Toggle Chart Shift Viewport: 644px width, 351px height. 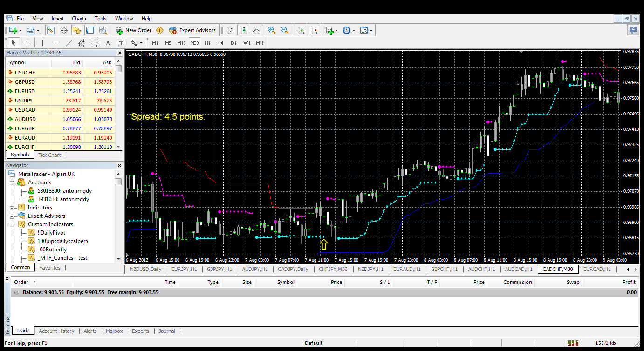point(314,30)
